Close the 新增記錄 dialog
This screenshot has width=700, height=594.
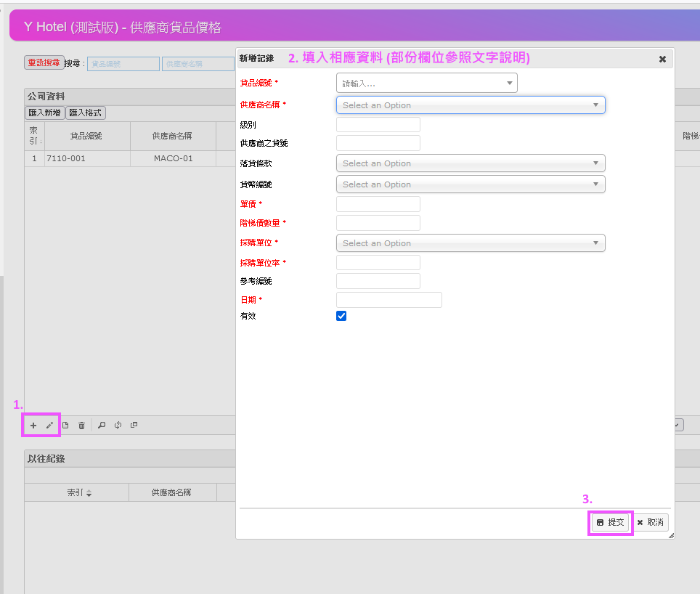(x=662, y=59)
